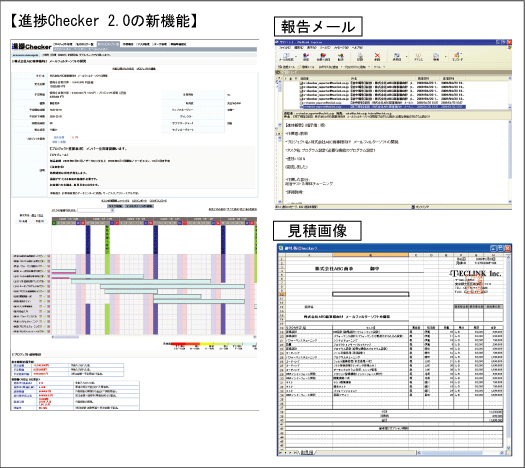Open the 編集 menu in Outlook Express
525x468 pixels.
coord(299,48)
